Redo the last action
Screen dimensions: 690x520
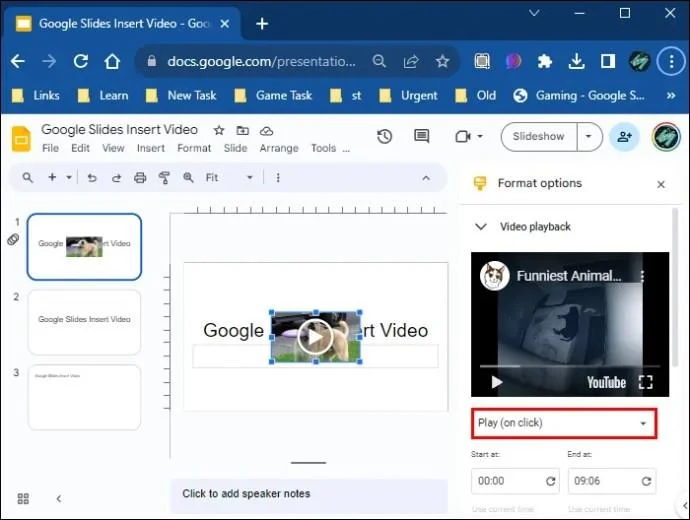(x=116, y=178)
